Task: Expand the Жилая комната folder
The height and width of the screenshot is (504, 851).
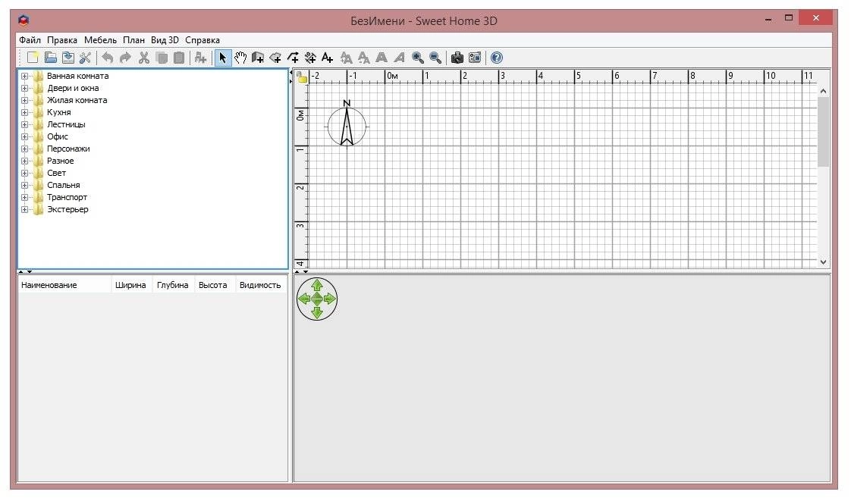Action: point(24,100)
